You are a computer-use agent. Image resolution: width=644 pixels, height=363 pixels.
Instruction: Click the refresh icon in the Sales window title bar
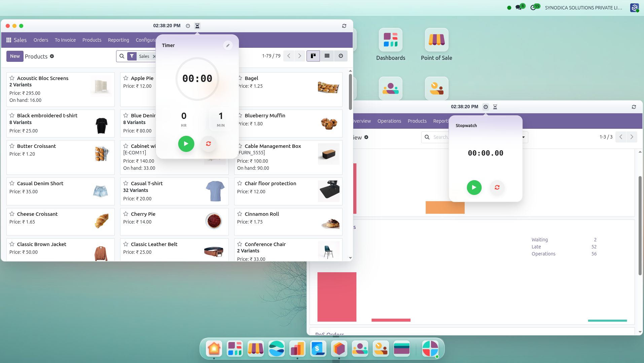[344, 26]
